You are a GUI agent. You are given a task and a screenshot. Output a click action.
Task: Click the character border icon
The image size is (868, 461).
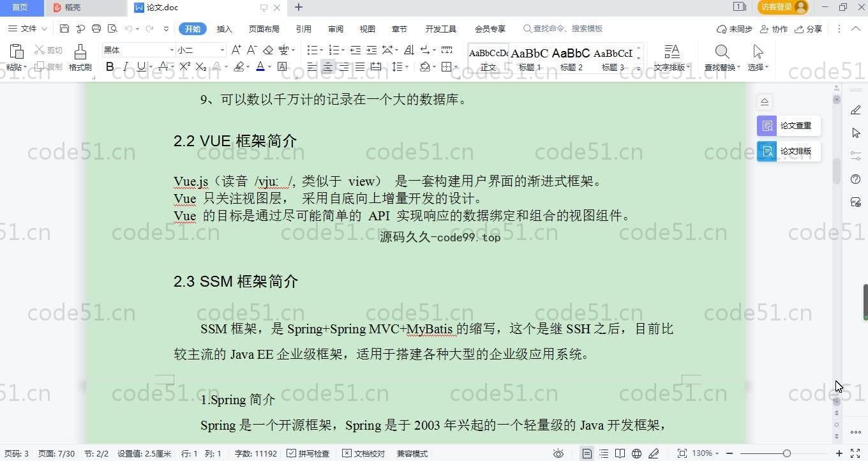282,66
